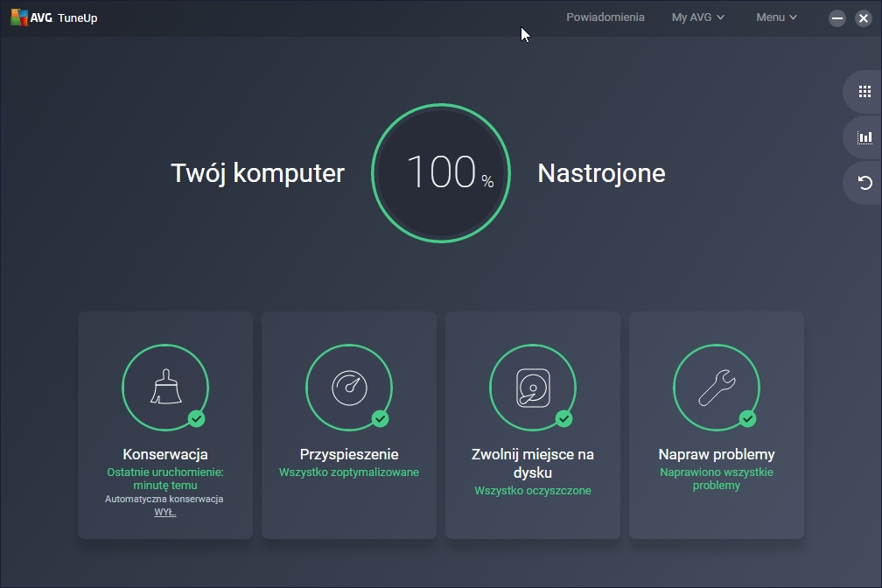The image size is (882, 588).
Task: Click 'Ostatnie uruchomienie: minutę temu' text
Action: coord(165,479)
